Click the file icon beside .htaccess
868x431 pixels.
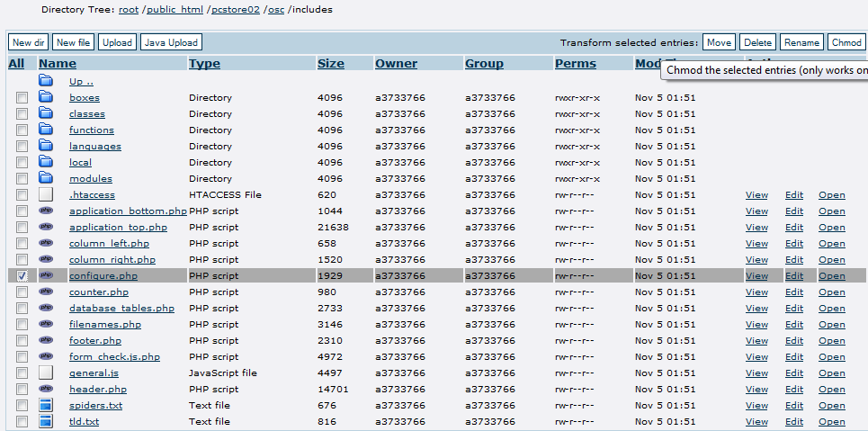(x=45, y=194)
